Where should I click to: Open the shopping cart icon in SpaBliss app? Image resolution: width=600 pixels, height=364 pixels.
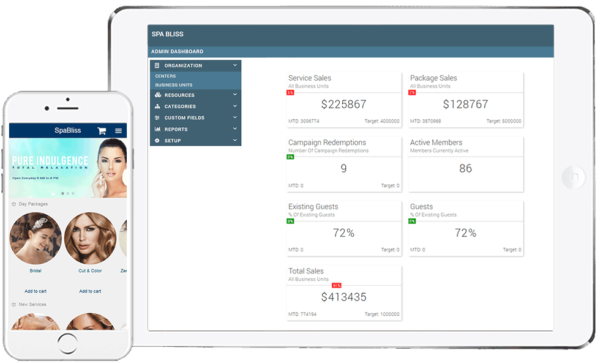pyautogui.click(x=102, y=130)
